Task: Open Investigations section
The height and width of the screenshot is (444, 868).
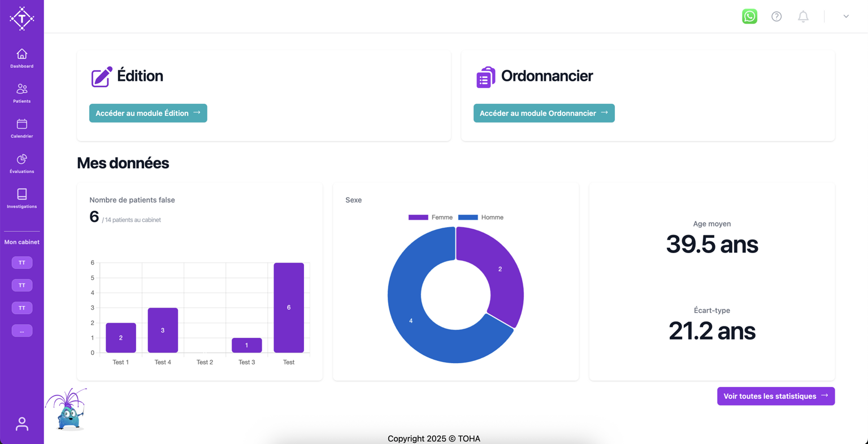Action: pos(22,198)
